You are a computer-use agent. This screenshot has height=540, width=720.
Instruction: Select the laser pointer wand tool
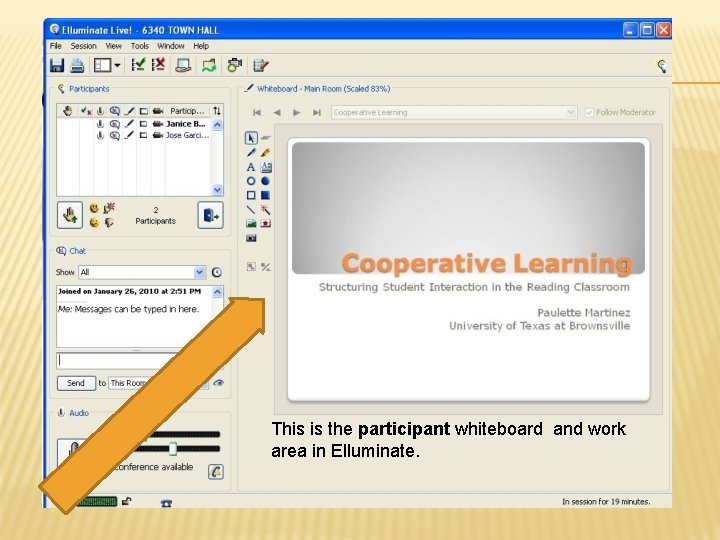click(x=265, y=209)
